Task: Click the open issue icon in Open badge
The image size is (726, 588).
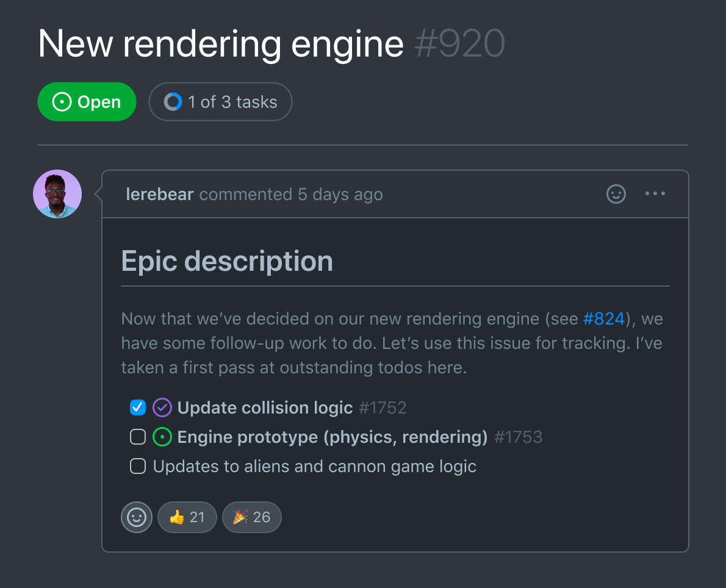Action: point(62,102)
